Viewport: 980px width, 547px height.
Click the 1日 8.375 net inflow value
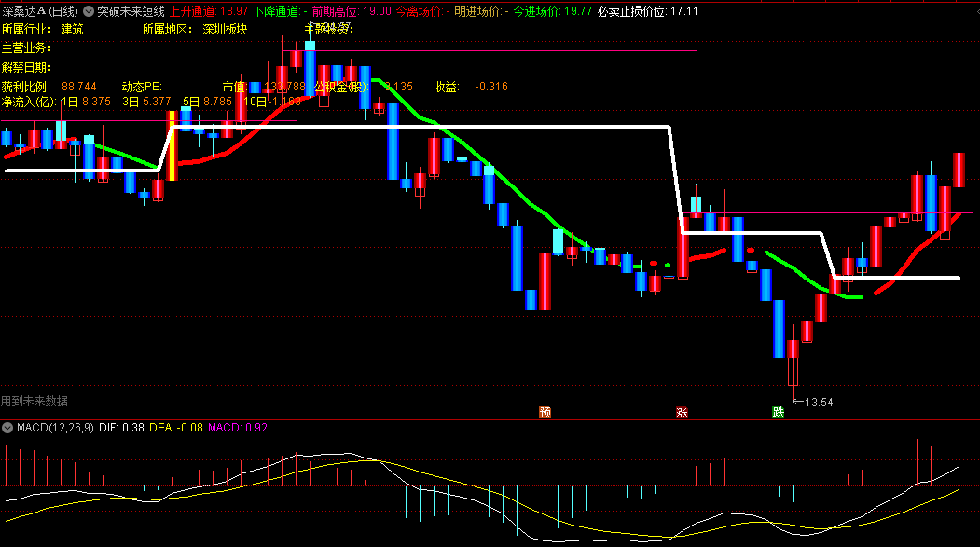click(86, 102)
